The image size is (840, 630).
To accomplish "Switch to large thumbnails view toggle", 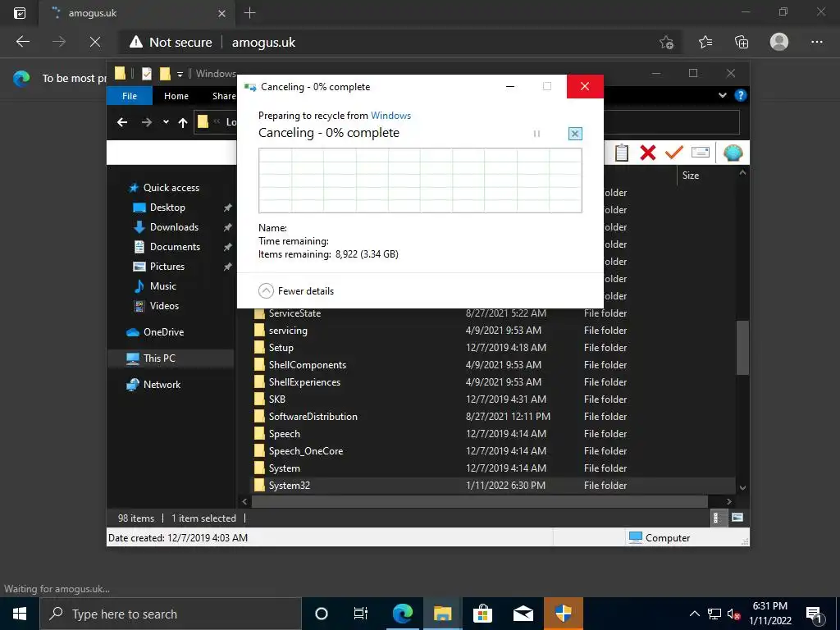I will [x=737, y=518].
